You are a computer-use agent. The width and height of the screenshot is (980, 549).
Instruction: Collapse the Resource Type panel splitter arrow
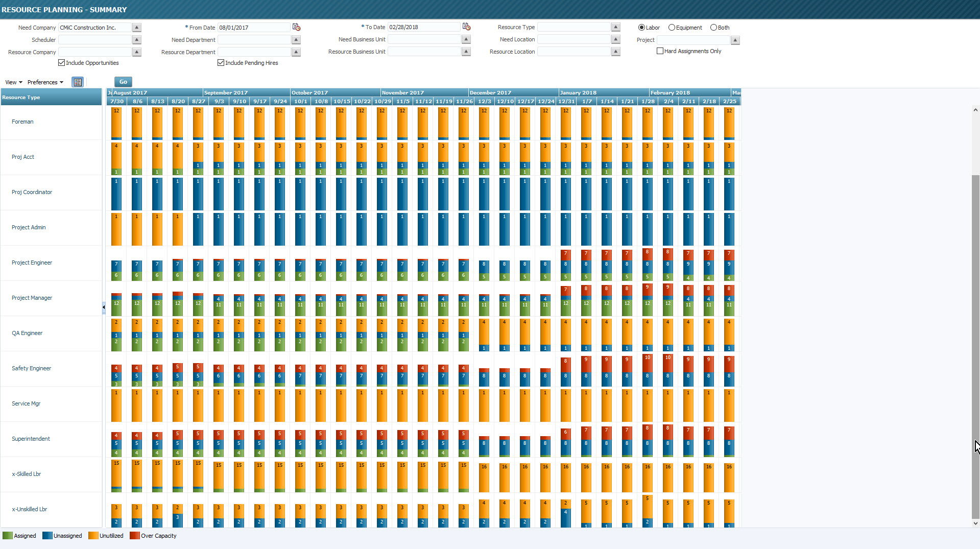[104, 307]
